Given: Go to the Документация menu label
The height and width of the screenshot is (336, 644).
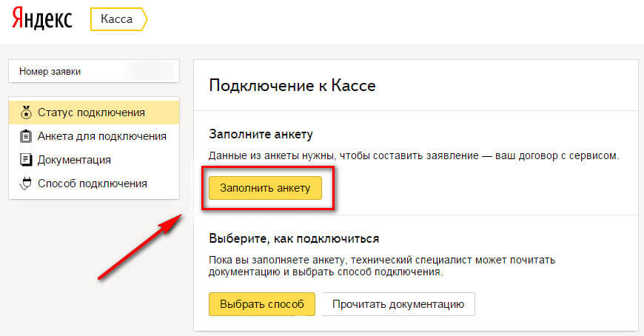Looking at the screenshot, I should click(74, 160).
